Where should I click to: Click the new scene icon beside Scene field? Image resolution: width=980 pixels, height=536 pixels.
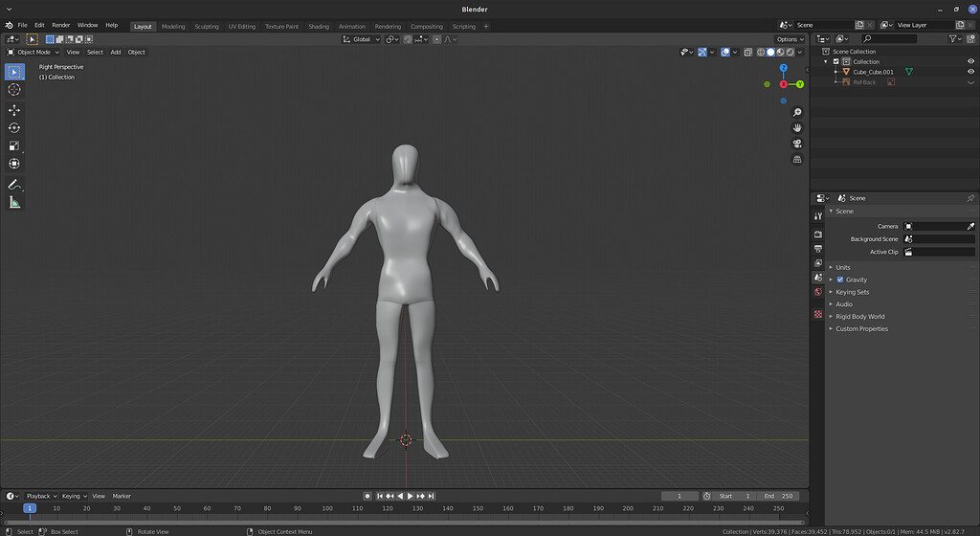click(859, 25)
